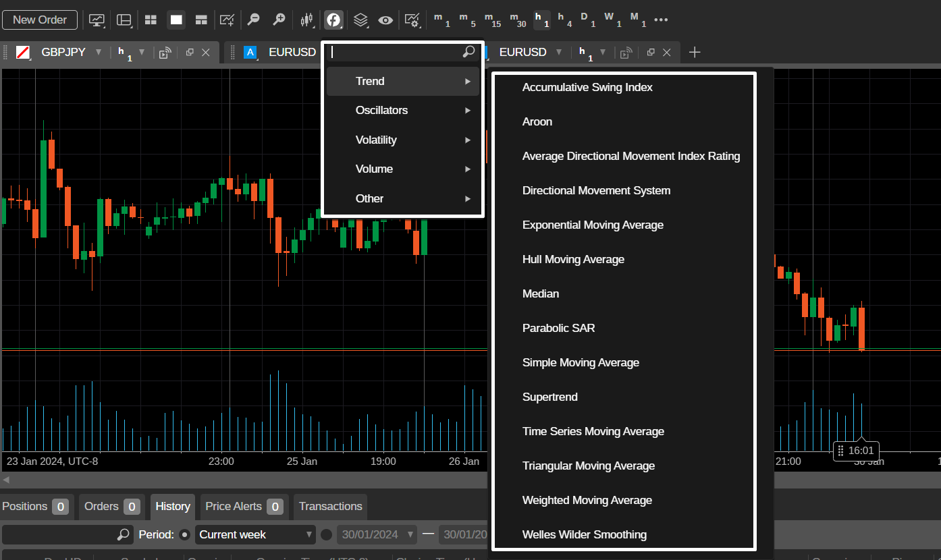Select the h1 timeframe in the top toolbar
Viewport: 941px width, 560px height.
[542, 20]
